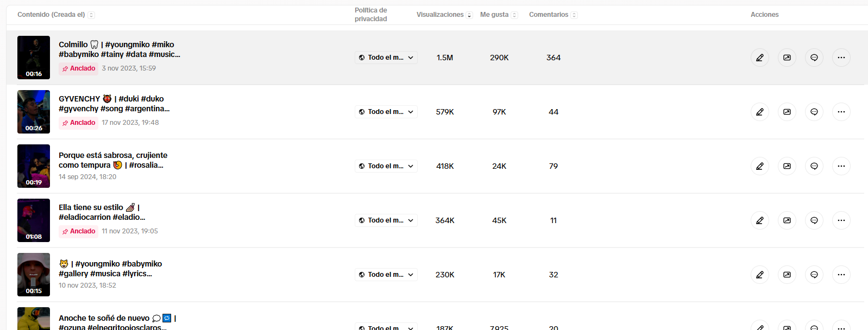The image size is (868, 330).
Task: View comments icon for GYVENCHY video
Action: 814,112
